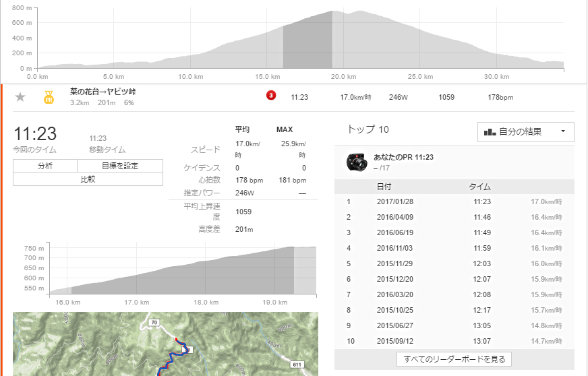Select leaderboard row dated 2016/04/09

[454, 217]
